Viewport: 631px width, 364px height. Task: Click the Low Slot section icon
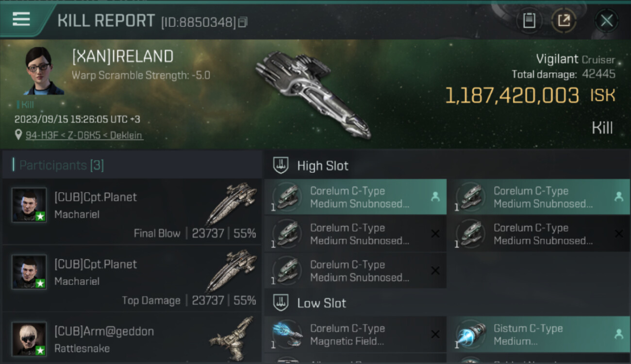pyautogui.click(x=280, y=303)
